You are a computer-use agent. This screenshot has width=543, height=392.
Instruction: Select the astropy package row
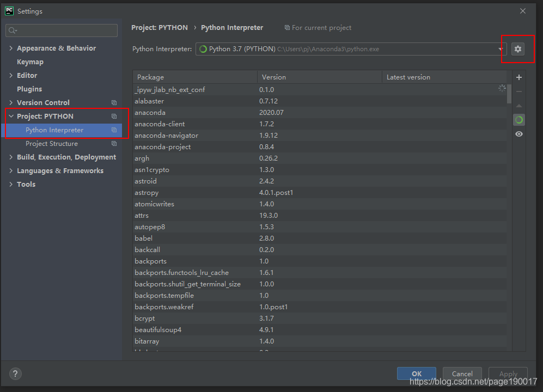[319, 193]
